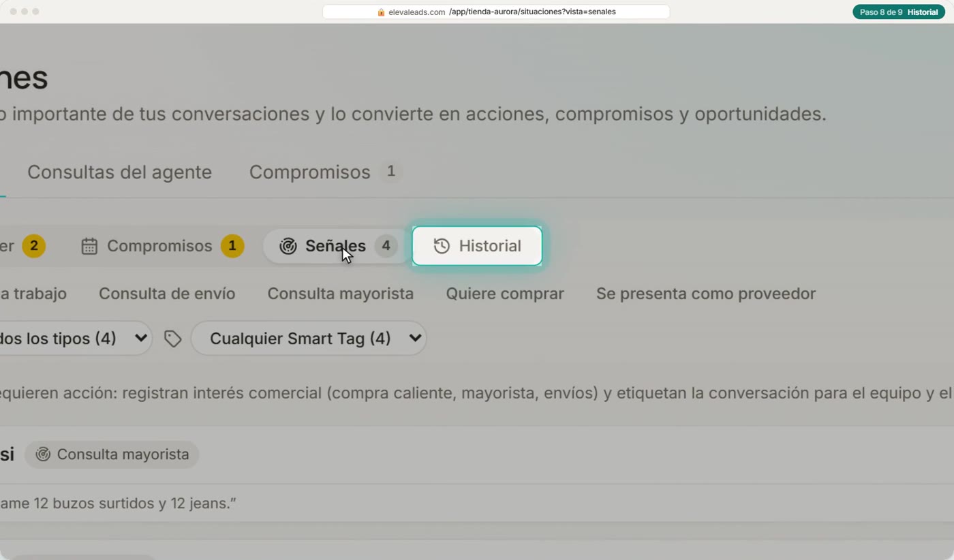The height and width of the screenshot is (560, 954).
Task: Select the highlighted Historial view
Action: pyautogui.click(x=477, y=246)
